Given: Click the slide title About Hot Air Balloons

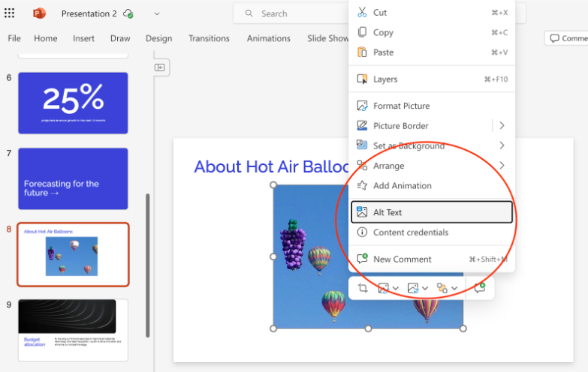Looking at the screenshot, I should (271, 166).
